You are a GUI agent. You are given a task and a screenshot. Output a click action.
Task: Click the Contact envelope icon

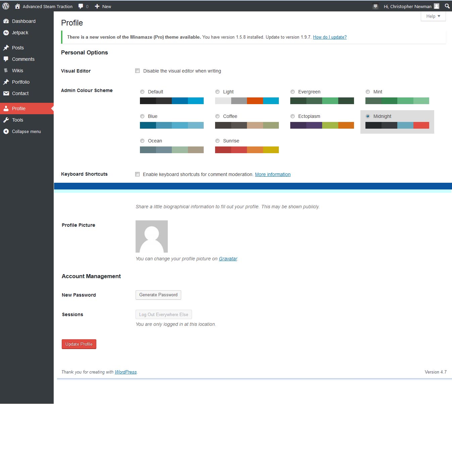tap(6, 93)
